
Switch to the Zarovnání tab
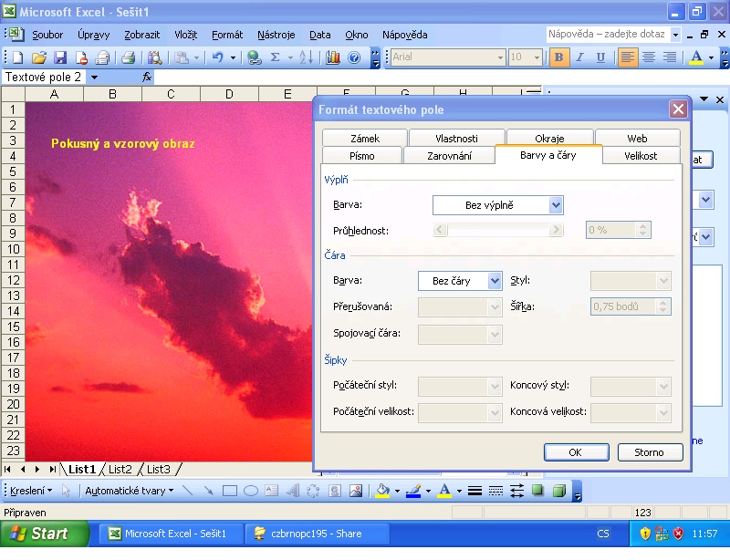pos(449,156)
